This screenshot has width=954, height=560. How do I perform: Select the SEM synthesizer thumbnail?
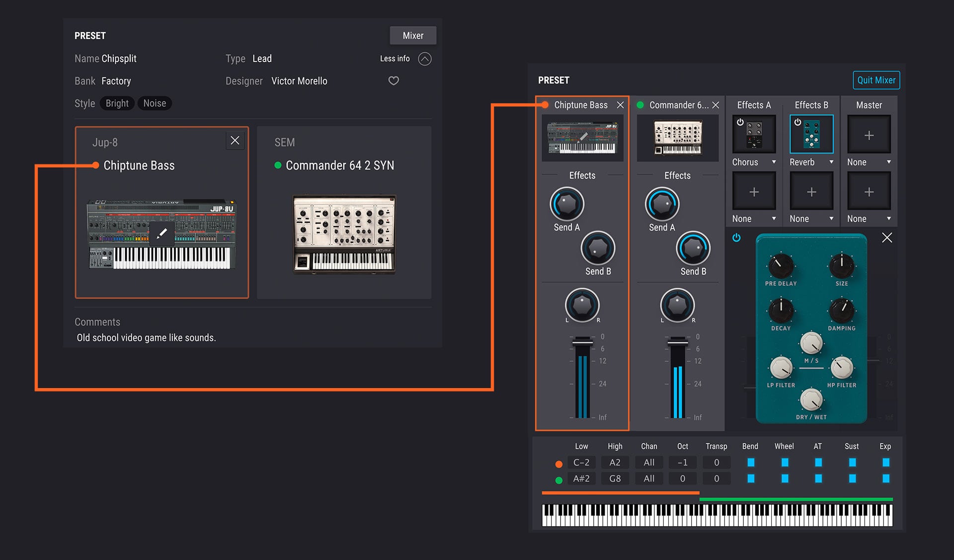pos(344,234)
